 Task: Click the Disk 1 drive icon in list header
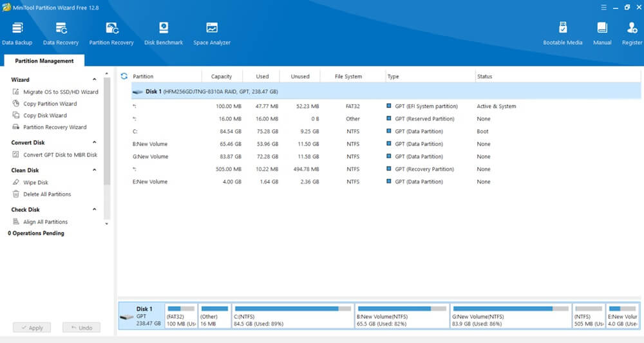138,92
